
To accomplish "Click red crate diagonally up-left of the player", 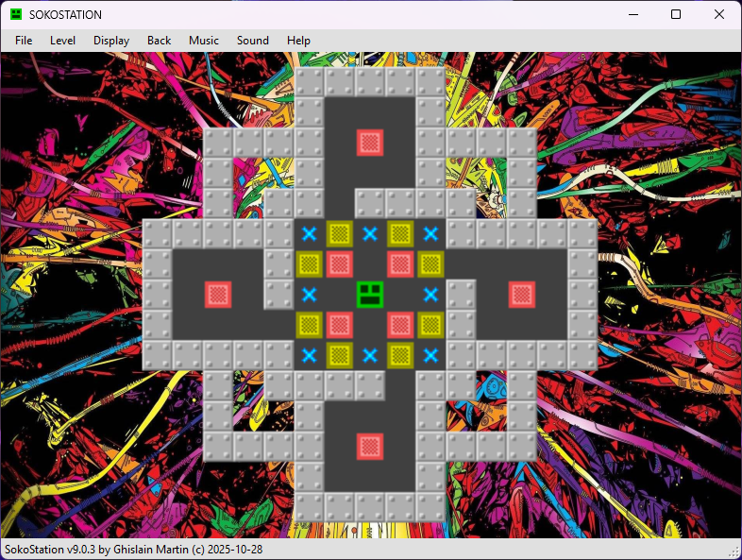I will click(339, 264).
